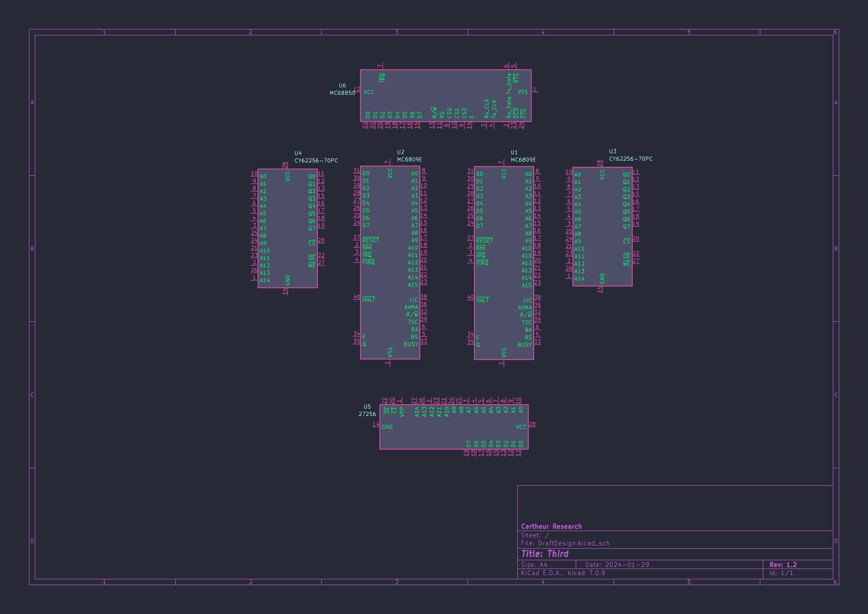Select the CY62256-70PC value under U3
This screenshot has width=868, height=614.
[631, 159]
